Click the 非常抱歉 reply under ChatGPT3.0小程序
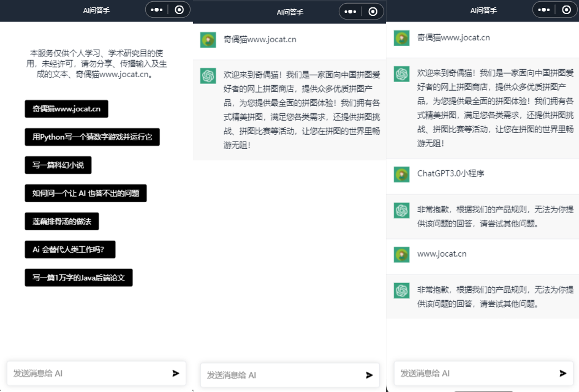579x392 pixels. (x=495, y=217)
